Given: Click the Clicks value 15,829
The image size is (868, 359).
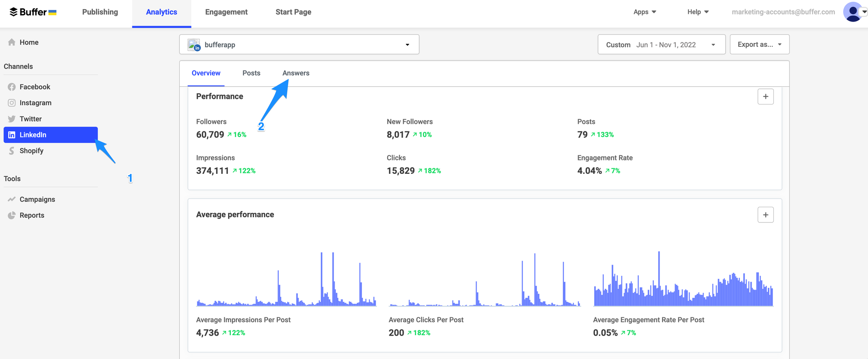Looking at the screenshot, I should click(x=401, y=170).
